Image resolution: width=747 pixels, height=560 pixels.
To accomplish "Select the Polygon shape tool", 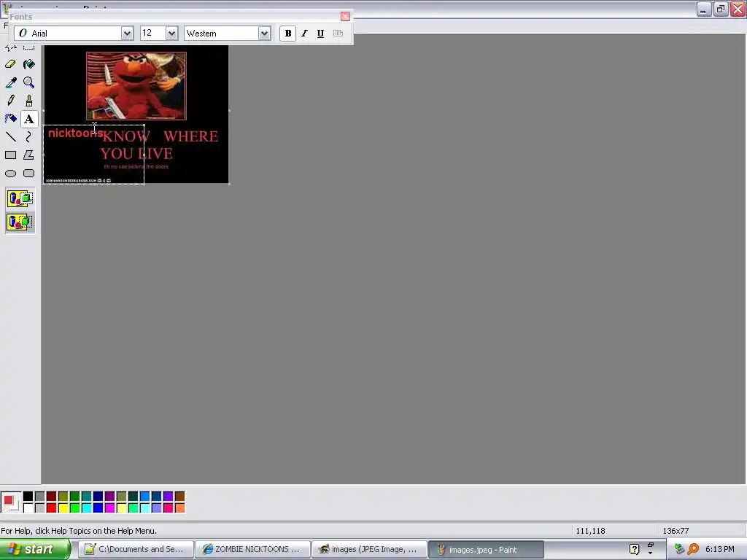I will (x=28, y=155).
